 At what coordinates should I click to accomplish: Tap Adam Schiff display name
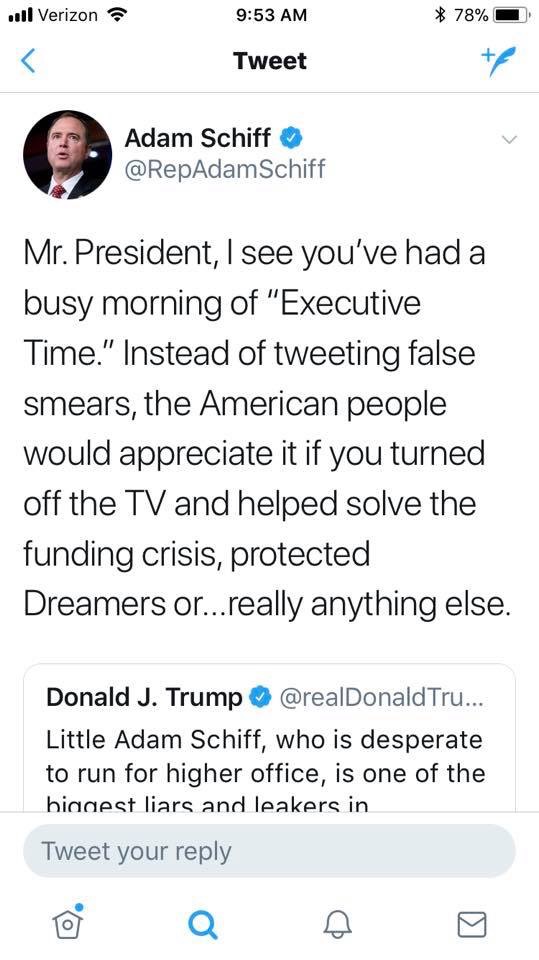(197, 138)
